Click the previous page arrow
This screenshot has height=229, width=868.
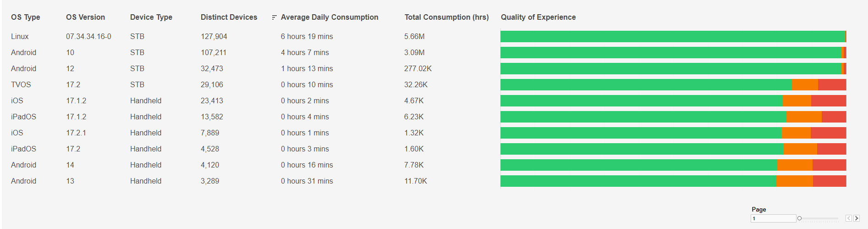pyautogui.click(x=849, y=218)
